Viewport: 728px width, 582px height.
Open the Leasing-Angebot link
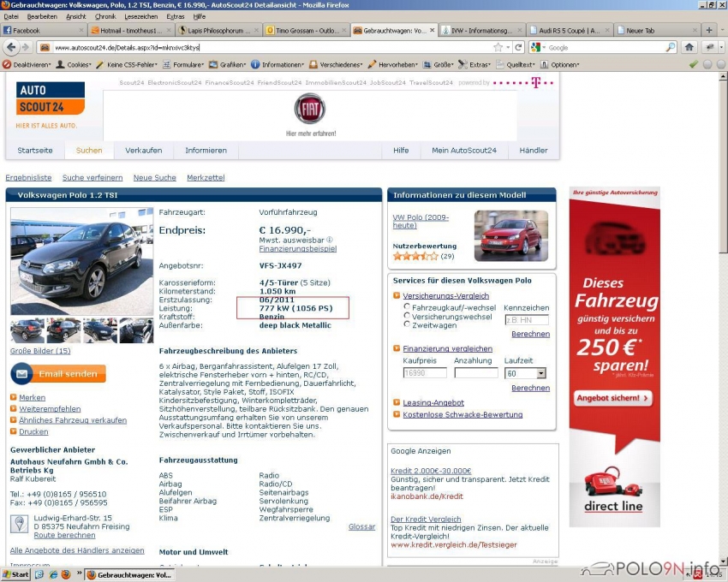[x=433, y=403]
